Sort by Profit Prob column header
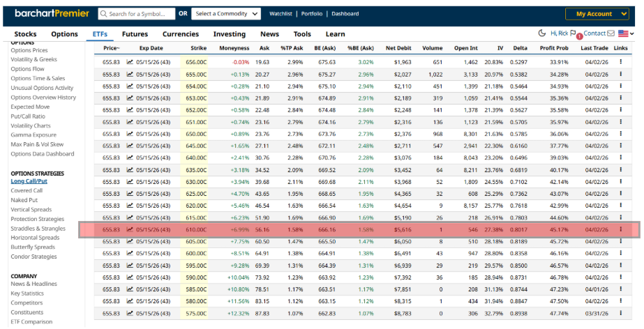Screen dimensions: 644x329 point(554,48)
